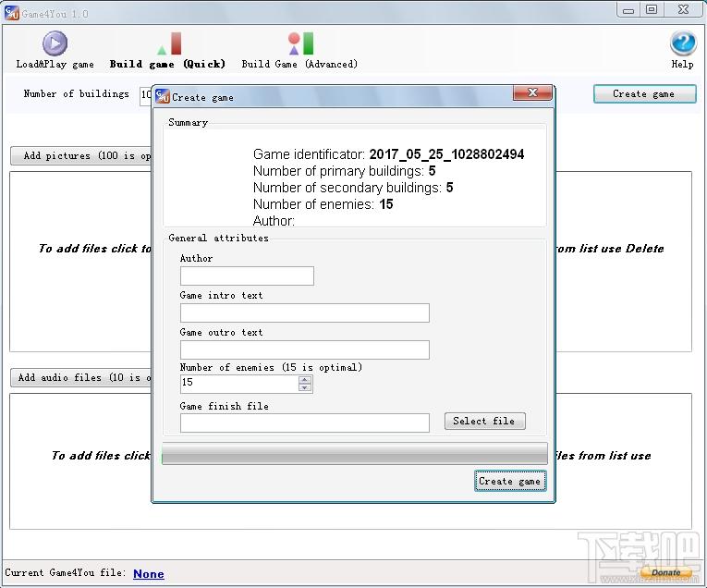Maximize the Game4You window
707x588 pixels.
652,10
